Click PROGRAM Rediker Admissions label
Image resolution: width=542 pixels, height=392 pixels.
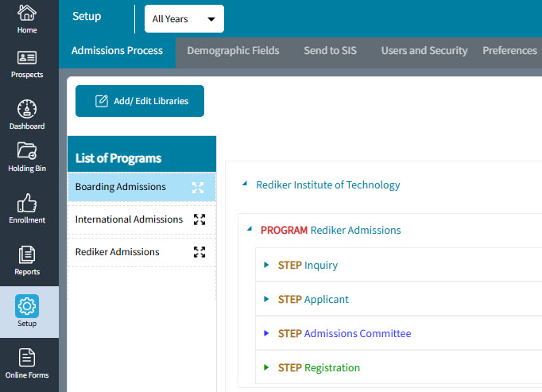click(331, 230)
